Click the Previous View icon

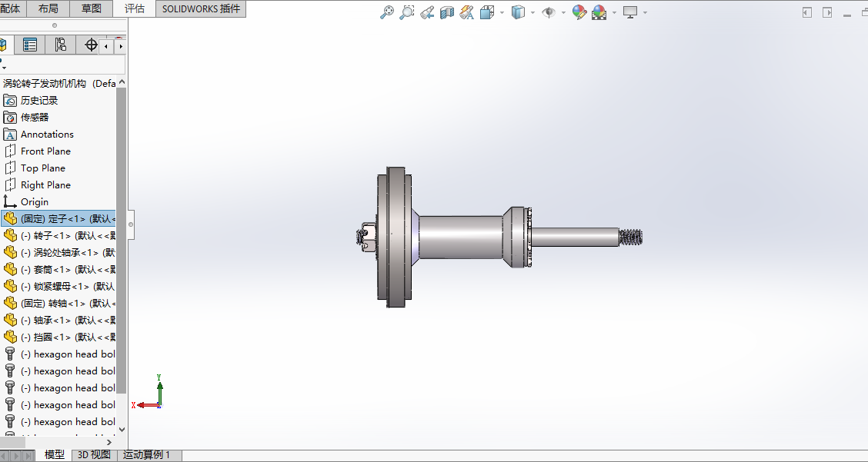pyautogui.click(x=427, y=12)
